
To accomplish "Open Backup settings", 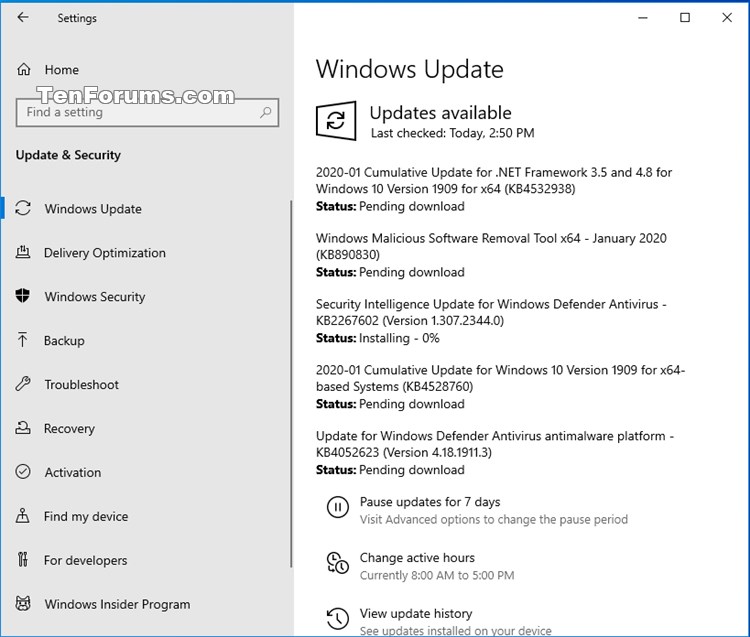I will pos(64,341).
